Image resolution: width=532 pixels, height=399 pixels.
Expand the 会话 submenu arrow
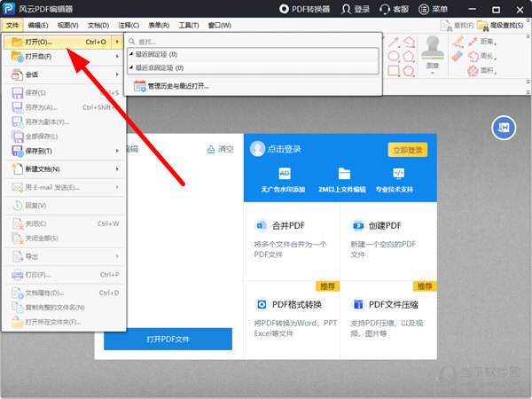(x=117, y=74)
